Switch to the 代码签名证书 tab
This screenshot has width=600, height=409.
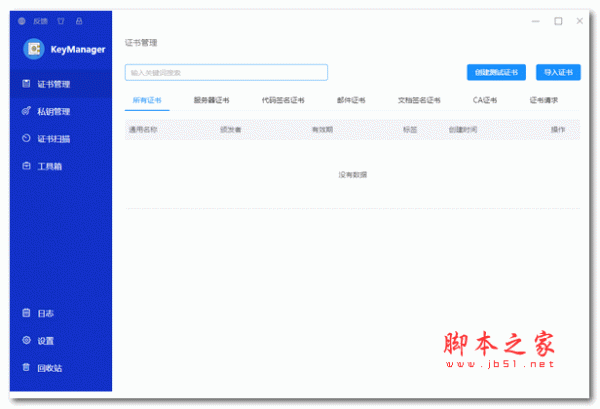pyautogui.click(x=283, y=100)
